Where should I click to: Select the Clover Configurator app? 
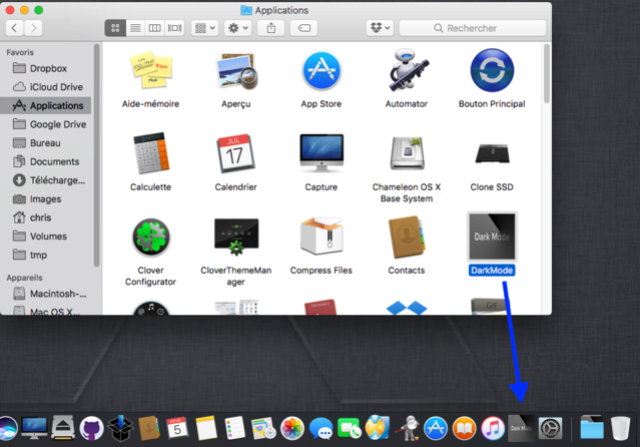point(151,237)
